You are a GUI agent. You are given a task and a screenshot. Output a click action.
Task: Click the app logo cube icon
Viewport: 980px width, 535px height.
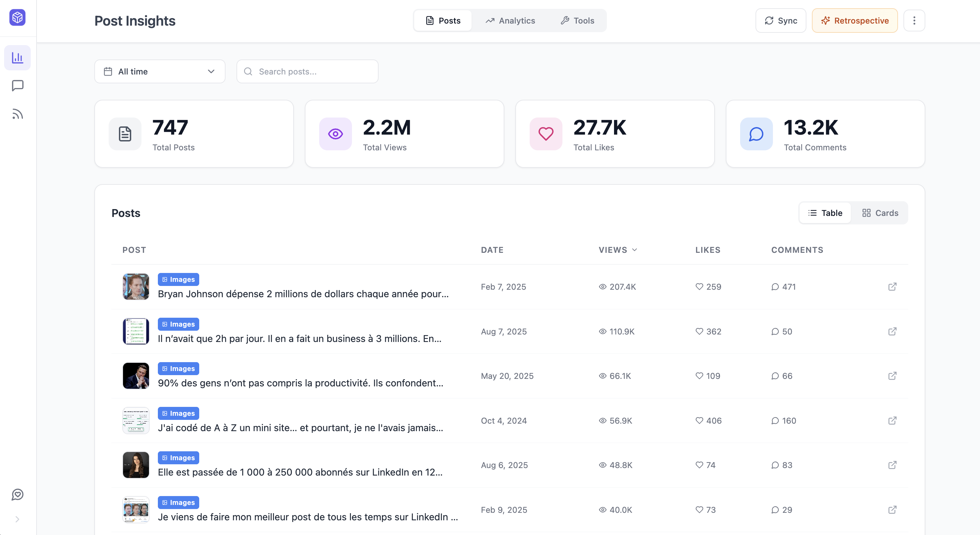pos(17,17)
